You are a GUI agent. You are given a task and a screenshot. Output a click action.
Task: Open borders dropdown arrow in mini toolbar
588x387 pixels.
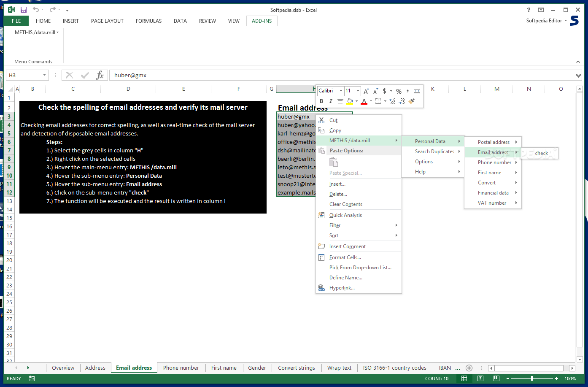[385, 101]
